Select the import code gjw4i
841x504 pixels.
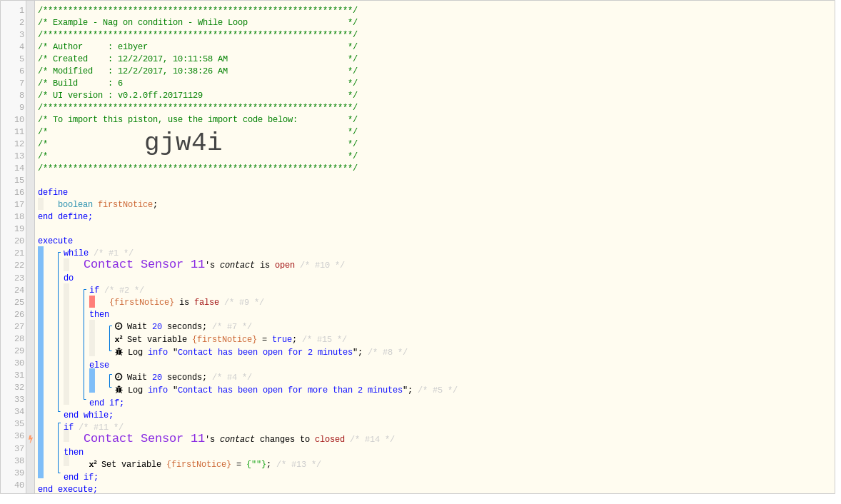click(x=184, y=143)
